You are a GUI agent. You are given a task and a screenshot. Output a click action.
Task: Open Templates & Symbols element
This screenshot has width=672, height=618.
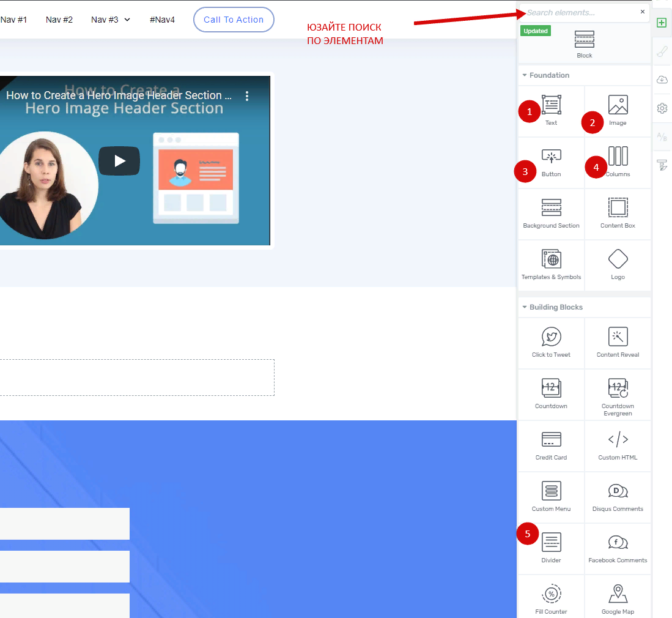(551, 266)
